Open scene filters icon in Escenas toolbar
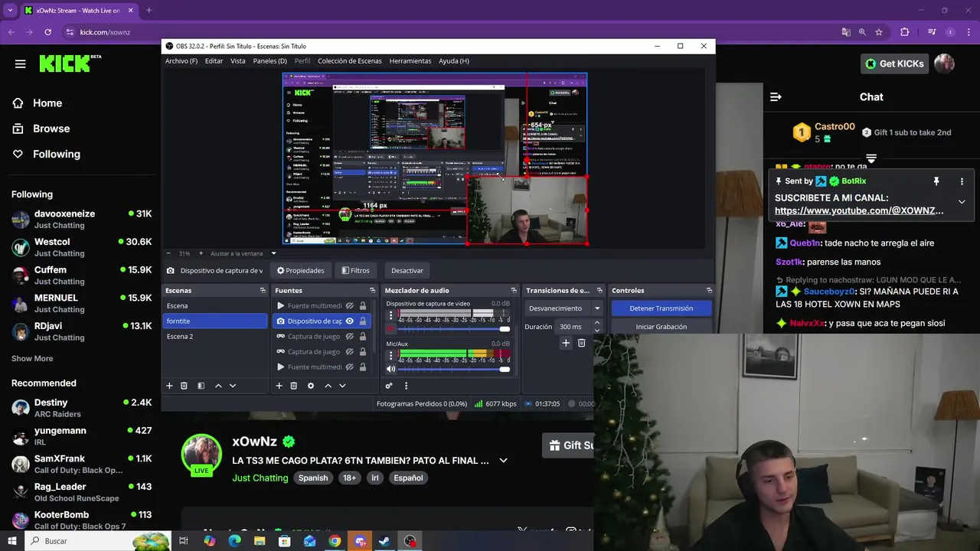980x551 pixels. pyautogui.click(x=201, y=386)
